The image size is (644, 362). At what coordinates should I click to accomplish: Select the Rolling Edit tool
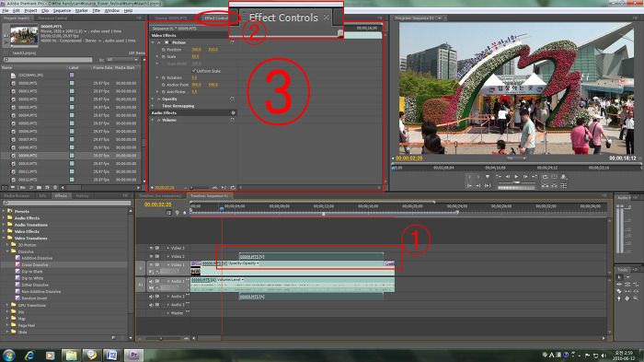pos(627,285)
